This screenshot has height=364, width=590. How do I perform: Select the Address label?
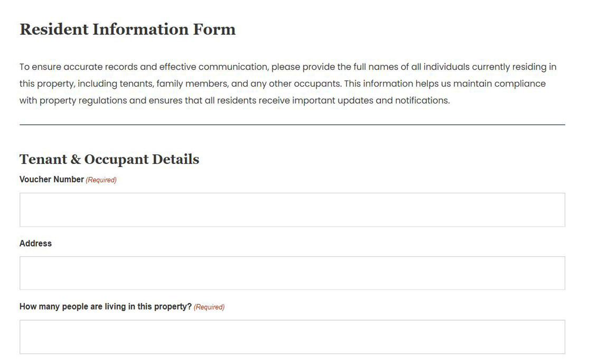tap(35, 244)
